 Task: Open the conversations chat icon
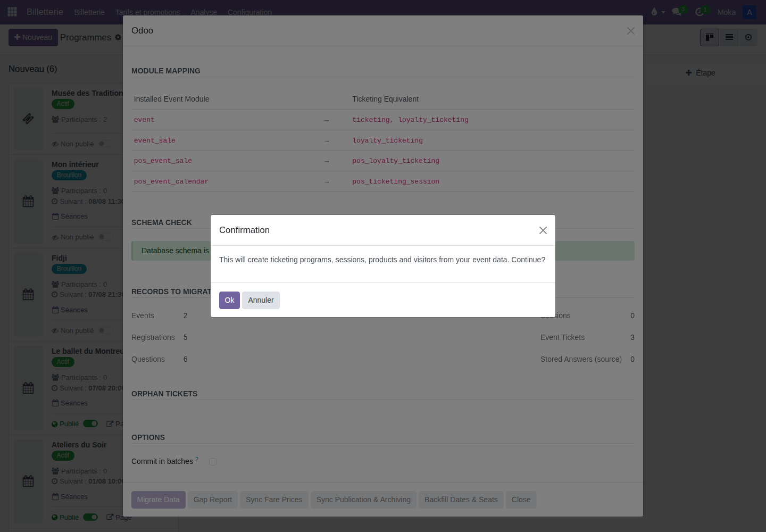pos(677,12)
